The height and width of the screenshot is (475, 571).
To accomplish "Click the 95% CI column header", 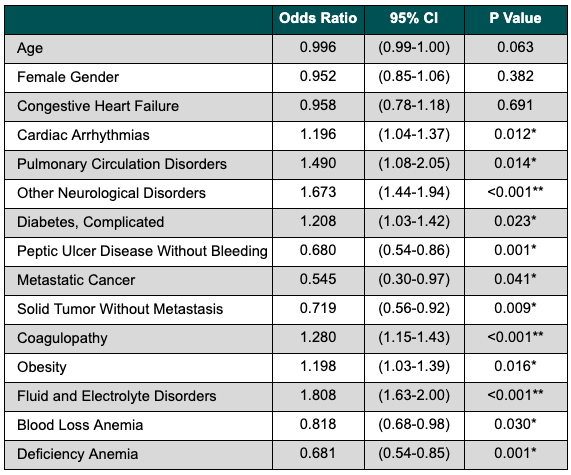I will click(x=414, y=18).
